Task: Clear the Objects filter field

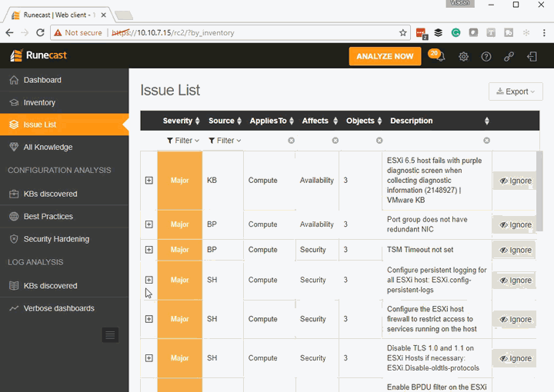Action: [x=379, y=141]
